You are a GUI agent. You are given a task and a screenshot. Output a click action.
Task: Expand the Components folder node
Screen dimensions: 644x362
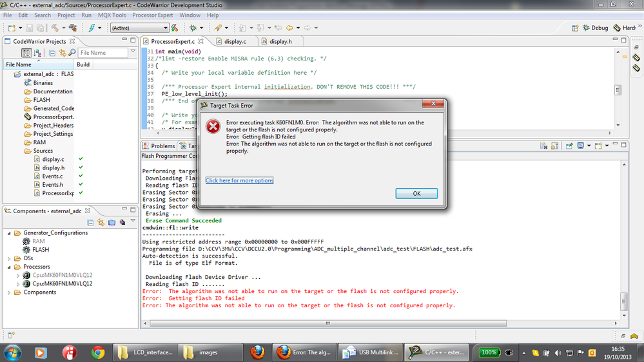pos(10,292)
